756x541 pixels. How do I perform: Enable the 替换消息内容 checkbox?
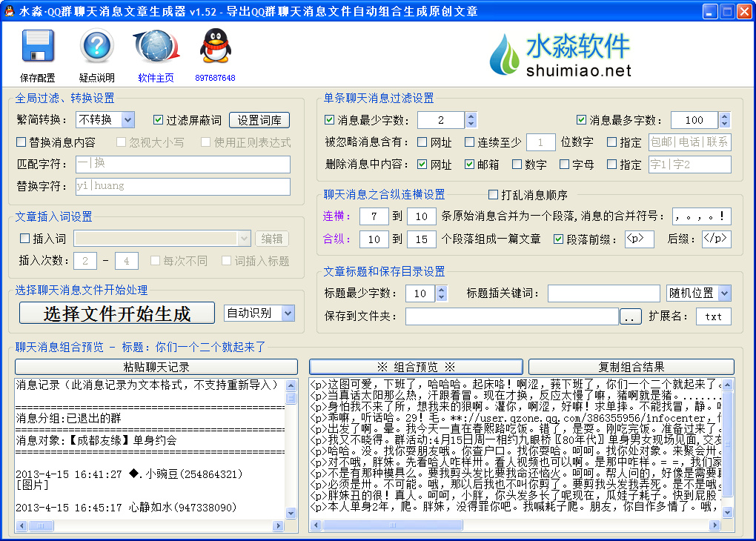(21, 142)
